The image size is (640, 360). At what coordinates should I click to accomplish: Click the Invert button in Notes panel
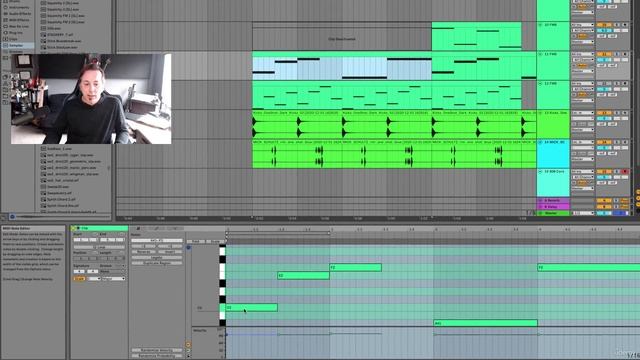[x=170, y=252]
